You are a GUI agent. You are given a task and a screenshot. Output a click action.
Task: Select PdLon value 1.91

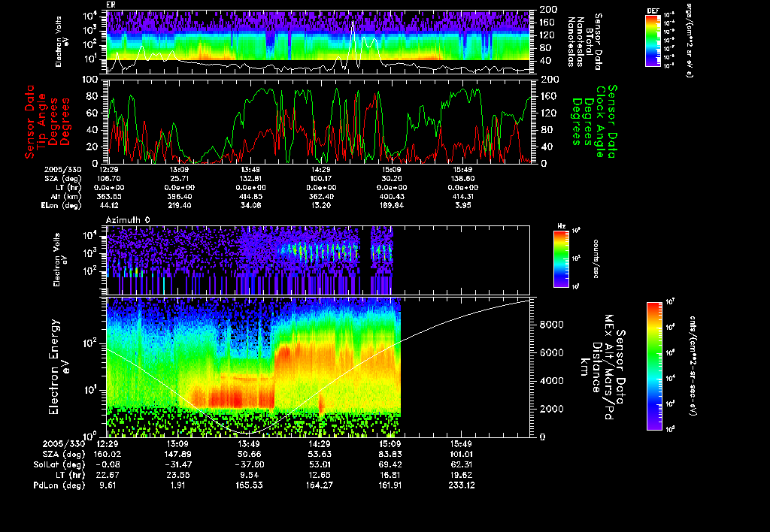[x=177, y=485]
